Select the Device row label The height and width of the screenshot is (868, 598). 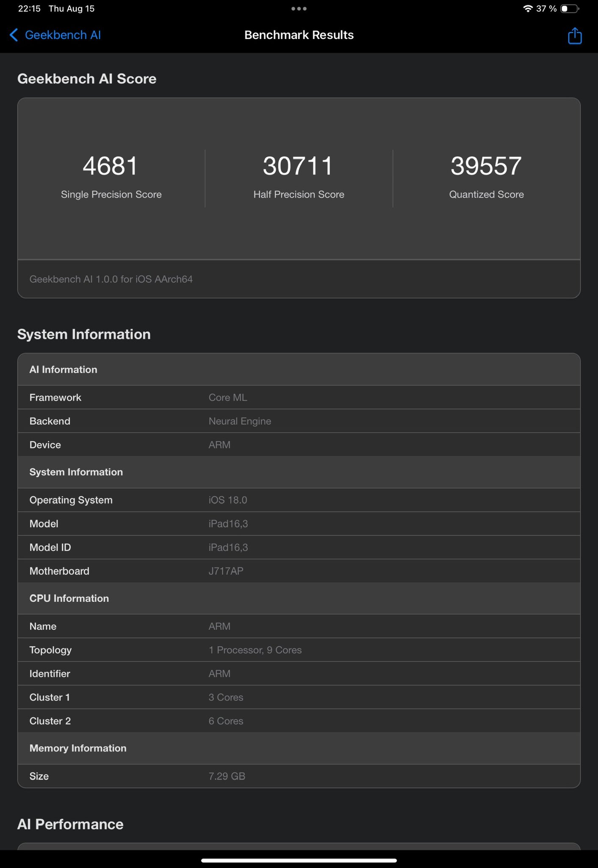tap(45, 445)
